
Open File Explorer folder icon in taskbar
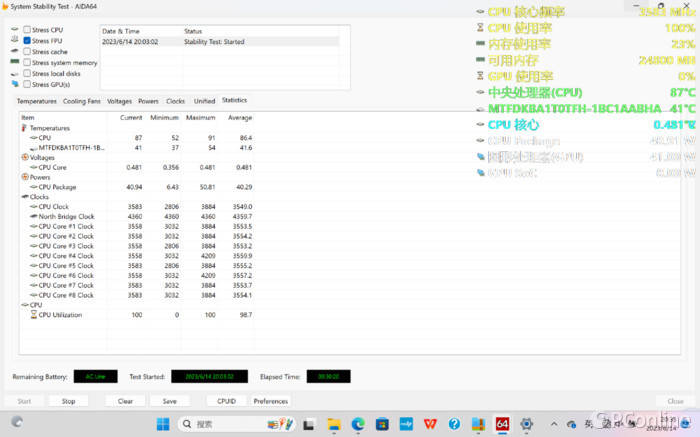333,424
